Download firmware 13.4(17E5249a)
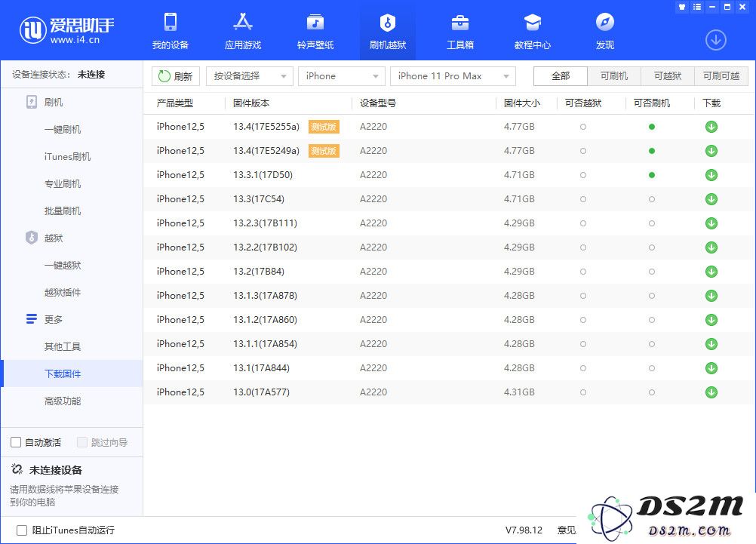Viewport: 756px width, 544px height. [x=711, y=151]
